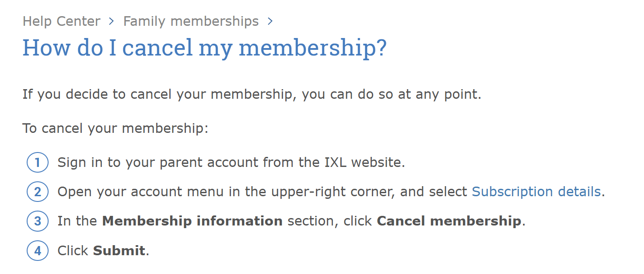Click the sentence about canceling at any point
Viewport: 644px width, 274px height.
pyautogui.click(x=252, y=94)
